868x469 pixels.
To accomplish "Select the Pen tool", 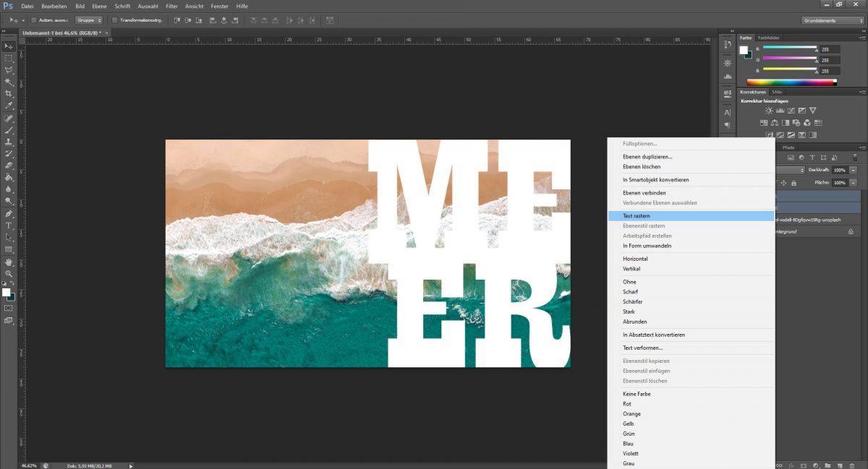I will (x=9, y=214).
